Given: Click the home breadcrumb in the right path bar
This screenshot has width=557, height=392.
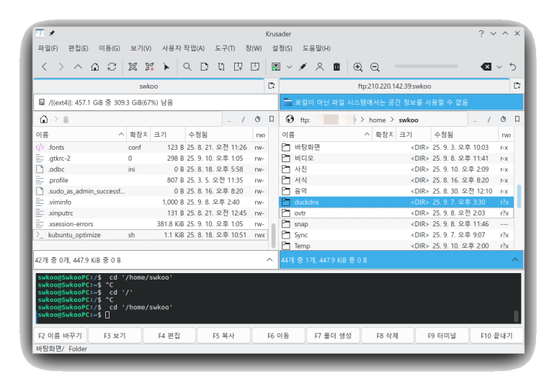Looking at the screenshot, I should coord(378,120).
